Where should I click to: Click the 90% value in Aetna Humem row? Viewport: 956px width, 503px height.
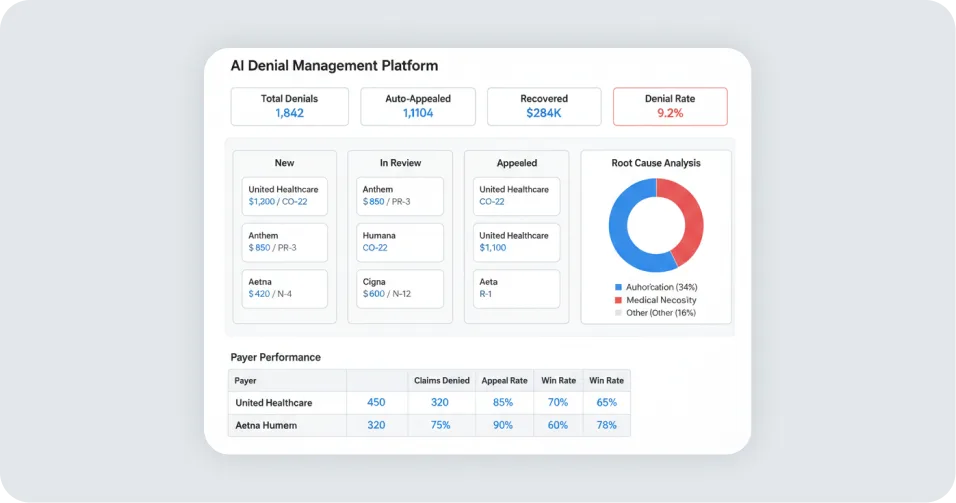(x=503, y=425)
